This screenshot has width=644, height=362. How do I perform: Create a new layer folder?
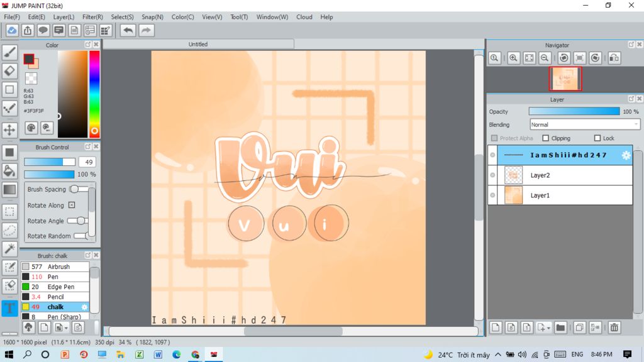560,327
